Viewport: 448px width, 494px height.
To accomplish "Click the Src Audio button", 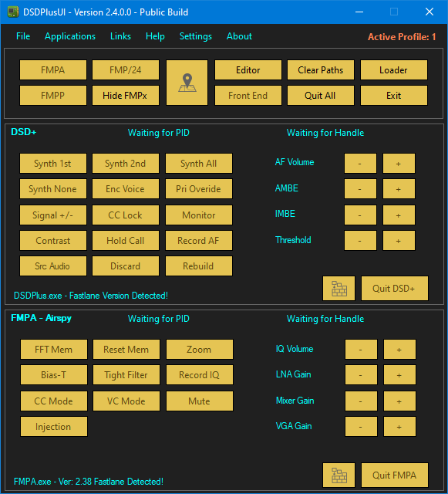I will pos(53,266).
